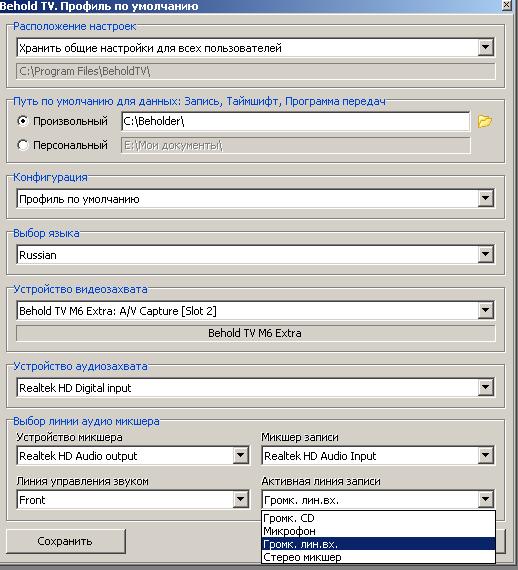Image resolution: width=518 pixels, height=570 pixels.
Task: Click into the C:\Beholder\ path field
Action: tap(295, 121)
